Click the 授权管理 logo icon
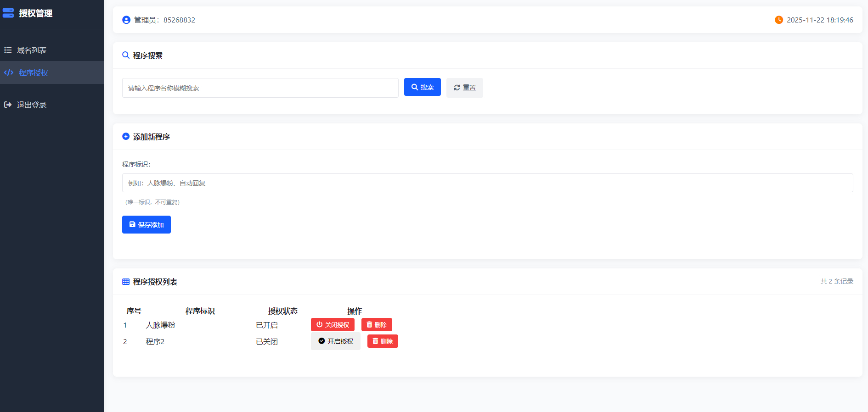Screen dimensions: 868x412 [x=8, y=13]
